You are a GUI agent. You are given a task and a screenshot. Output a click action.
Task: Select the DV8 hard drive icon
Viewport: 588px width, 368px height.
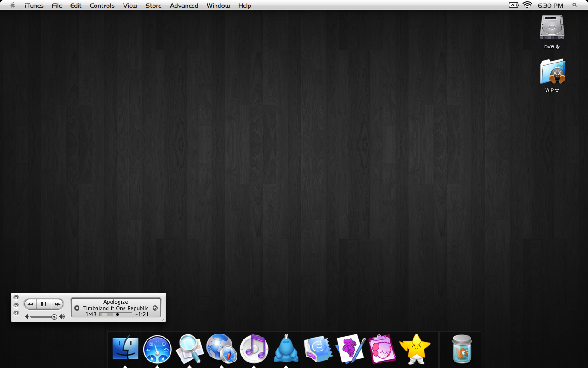pyautogui.click(x=552, y=28)
